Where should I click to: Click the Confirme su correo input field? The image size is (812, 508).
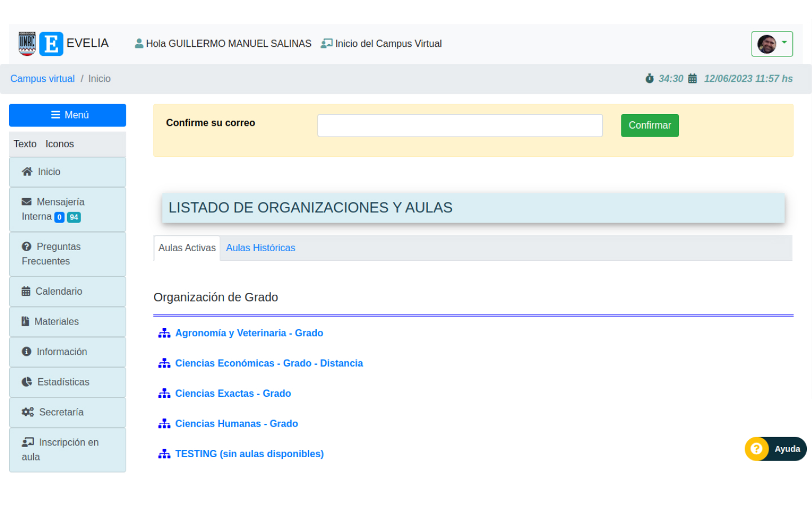tap(460, 125)
